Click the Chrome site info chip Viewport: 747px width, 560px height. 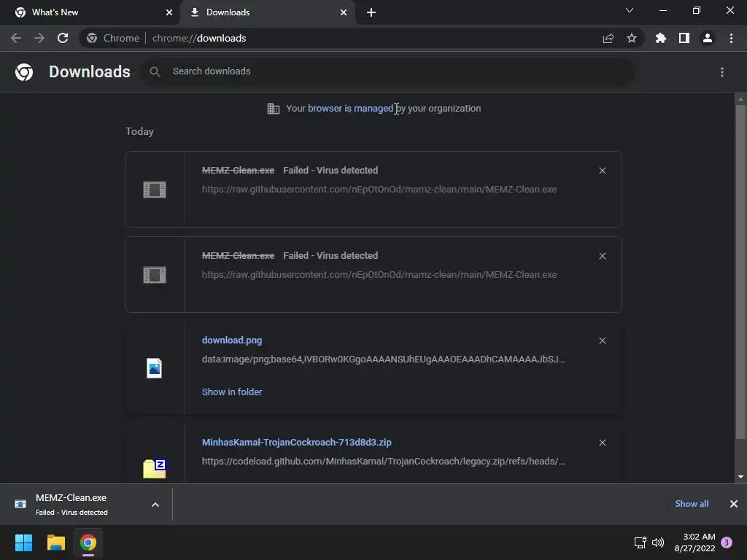pyautogui.click(x=113, y=38)
